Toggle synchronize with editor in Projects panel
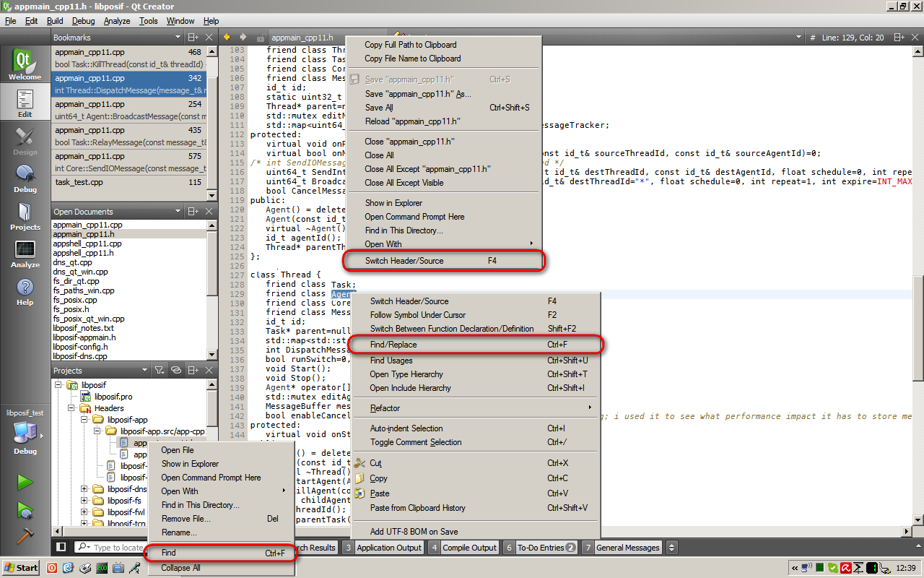 176,371
